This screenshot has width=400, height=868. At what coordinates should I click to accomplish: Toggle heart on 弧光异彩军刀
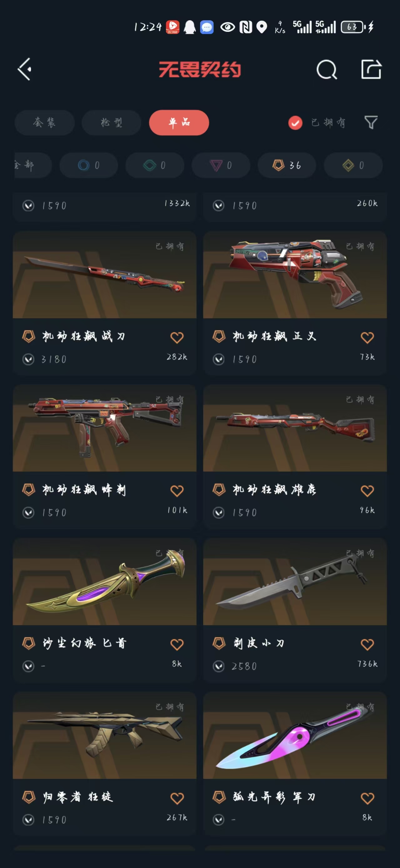(367, 798)
